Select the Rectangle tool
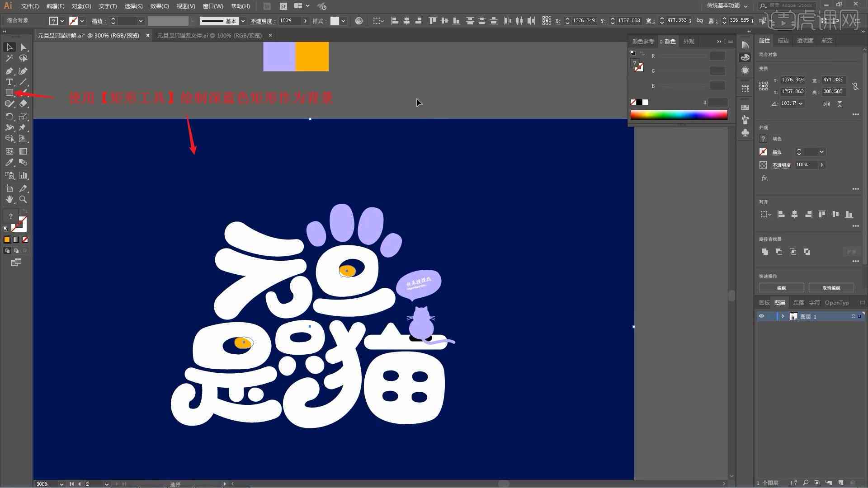The height and width of the screenshot is (488, 868). (8, 92)
